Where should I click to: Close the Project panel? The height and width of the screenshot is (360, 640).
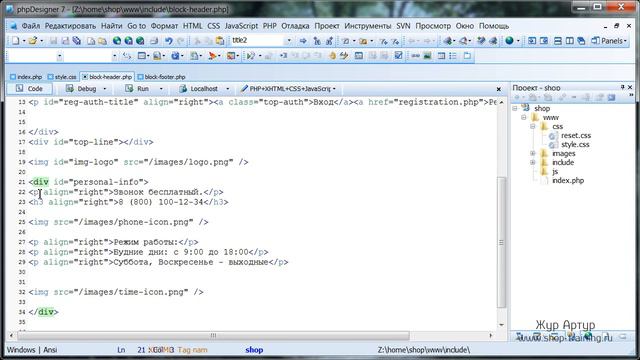pyautogui.click(x=630, y=87)
